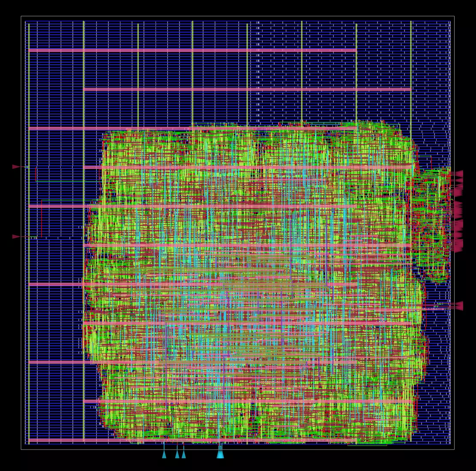The height and width of the screenshot is (471, 476).
Task: Select the lower magenta pin on left edge
Action: coord(16,237)
